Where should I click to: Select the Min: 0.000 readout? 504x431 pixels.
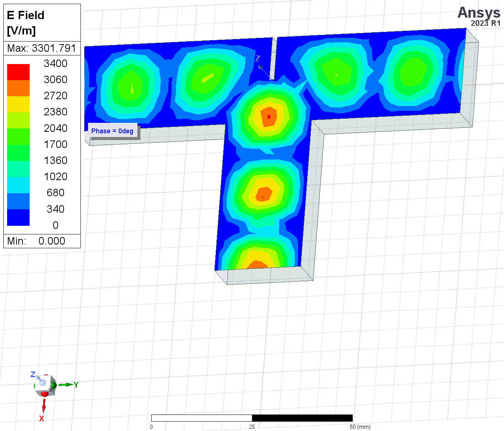click(x=36, y=241)
